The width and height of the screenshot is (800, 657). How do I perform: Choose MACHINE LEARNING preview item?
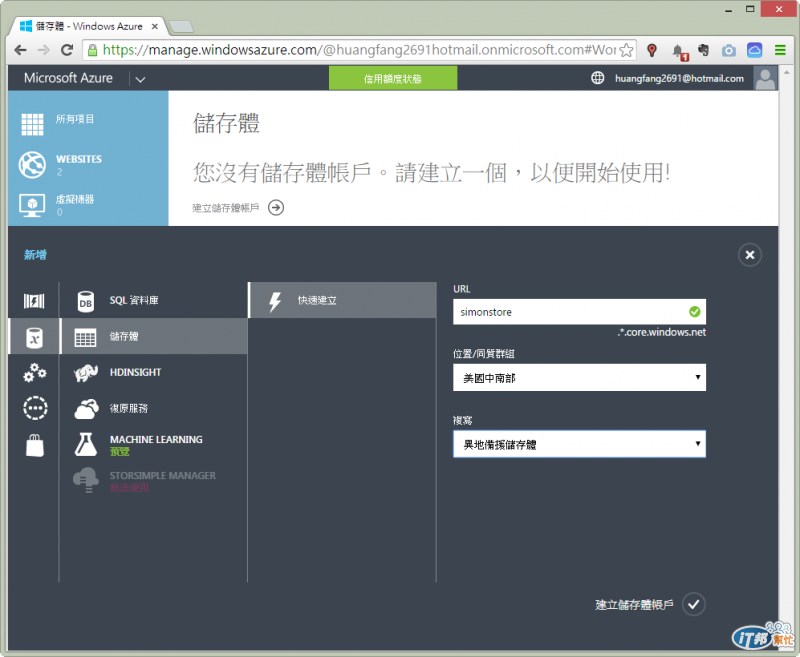tap(154, 445)
